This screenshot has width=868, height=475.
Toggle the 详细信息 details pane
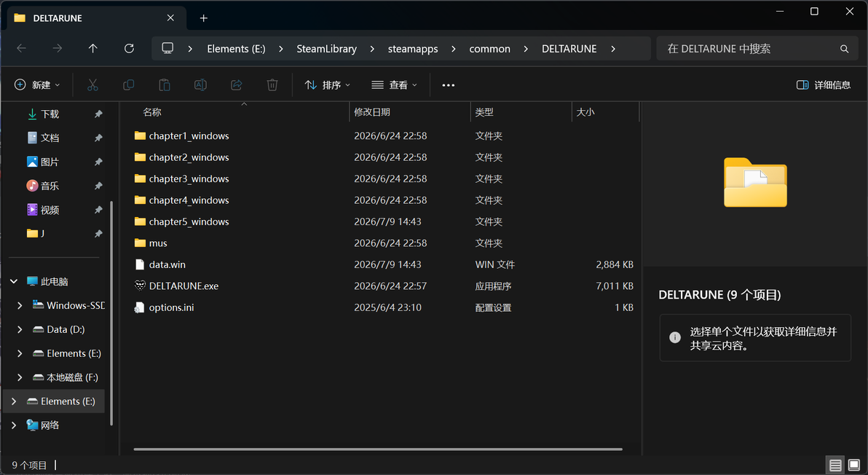[x=823, y=85]
